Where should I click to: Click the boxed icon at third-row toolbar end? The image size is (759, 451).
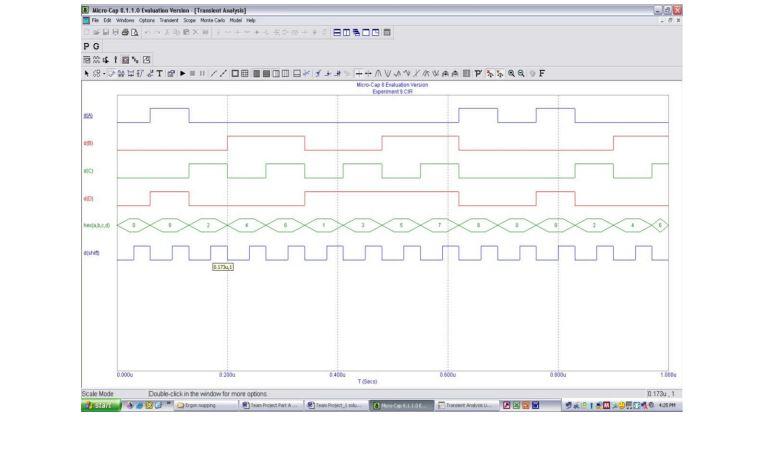[147, 60]
